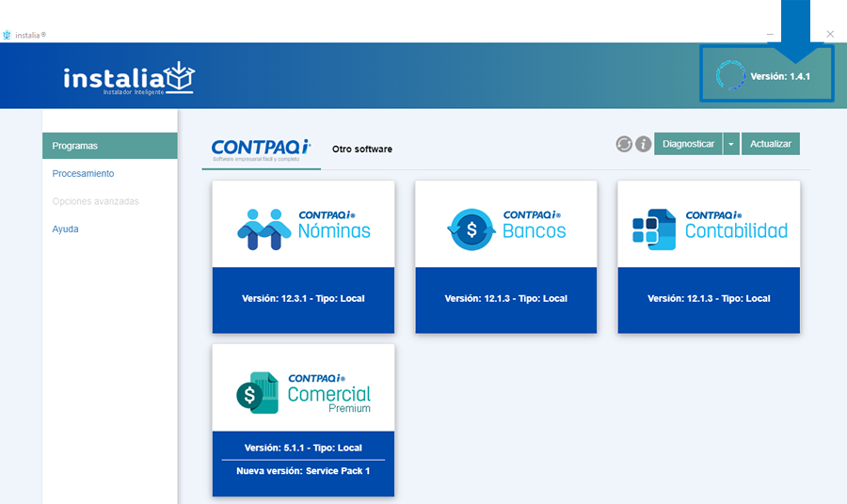Image resolution: width=847 pixels, height=504 pixels.
Task: Close the instalia window
Action: (830, 34)
